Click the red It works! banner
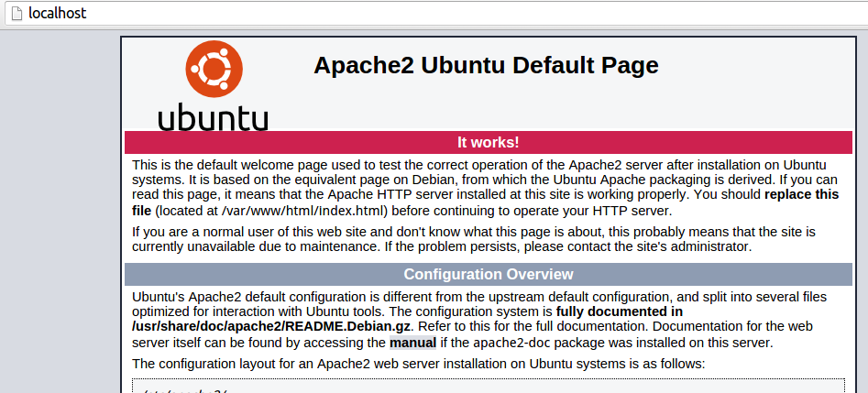 [x=489, y=142]
